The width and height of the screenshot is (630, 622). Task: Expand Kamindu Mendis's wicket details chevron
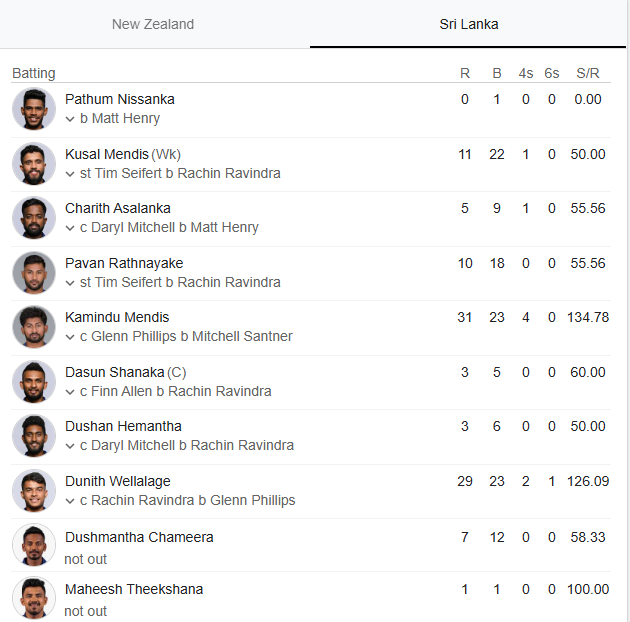[70, 337]
